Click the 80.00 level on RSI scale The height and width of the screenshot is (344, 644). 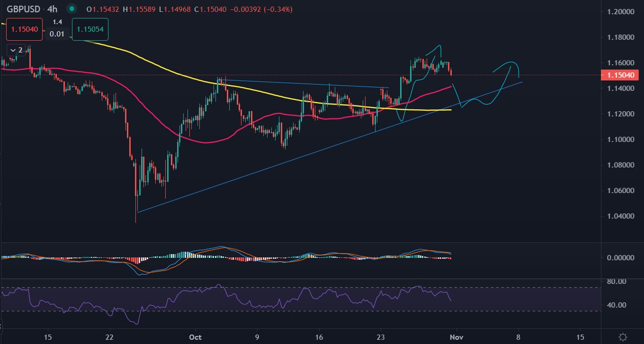coord(616,282)
